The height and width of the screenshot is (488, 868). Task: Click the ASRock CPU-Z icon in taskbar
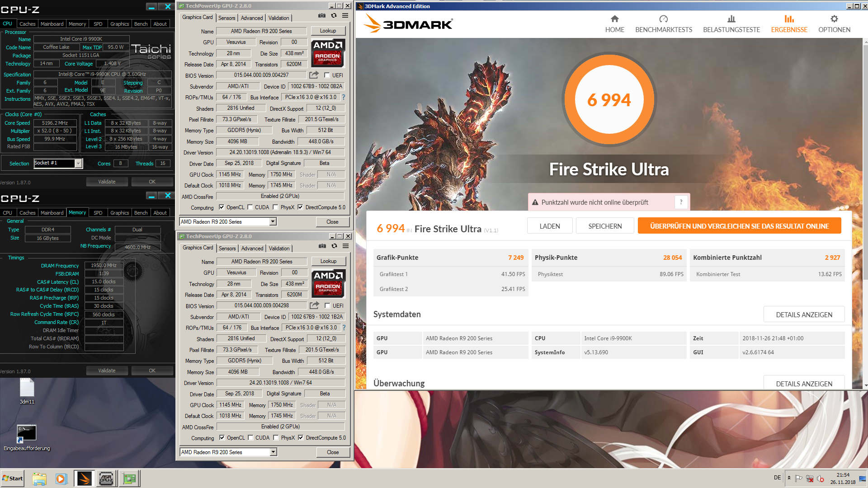106,479
